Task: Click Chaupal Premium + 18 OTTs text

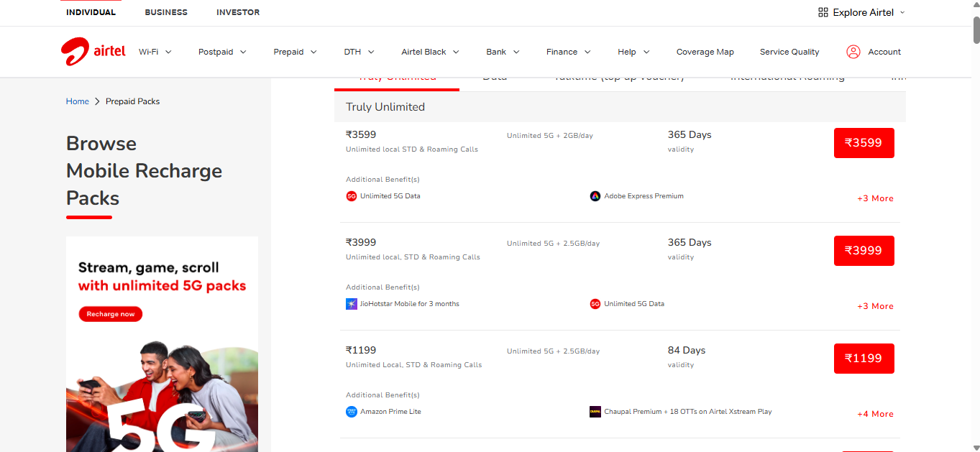Action: (x=688, y=412)
